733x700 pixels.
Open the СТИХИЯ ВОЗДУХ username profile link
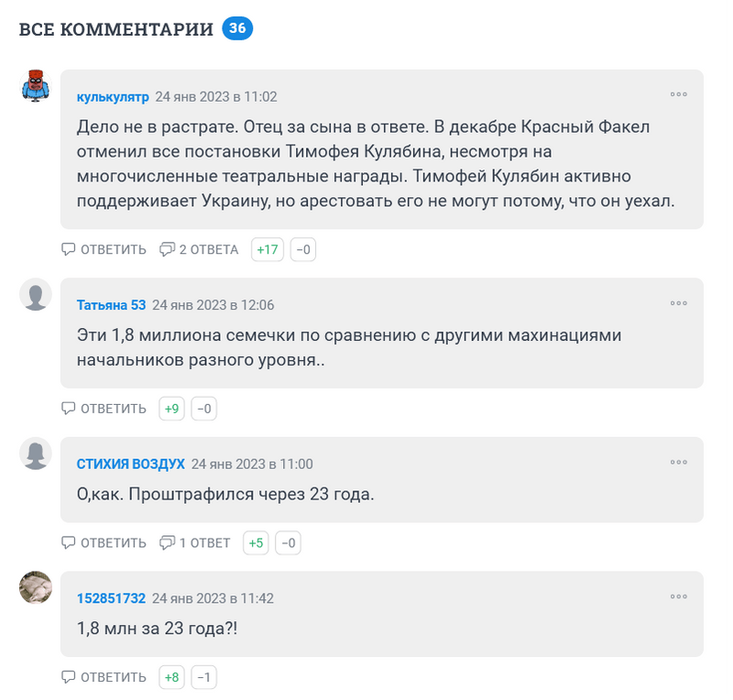tap(131, 464)
